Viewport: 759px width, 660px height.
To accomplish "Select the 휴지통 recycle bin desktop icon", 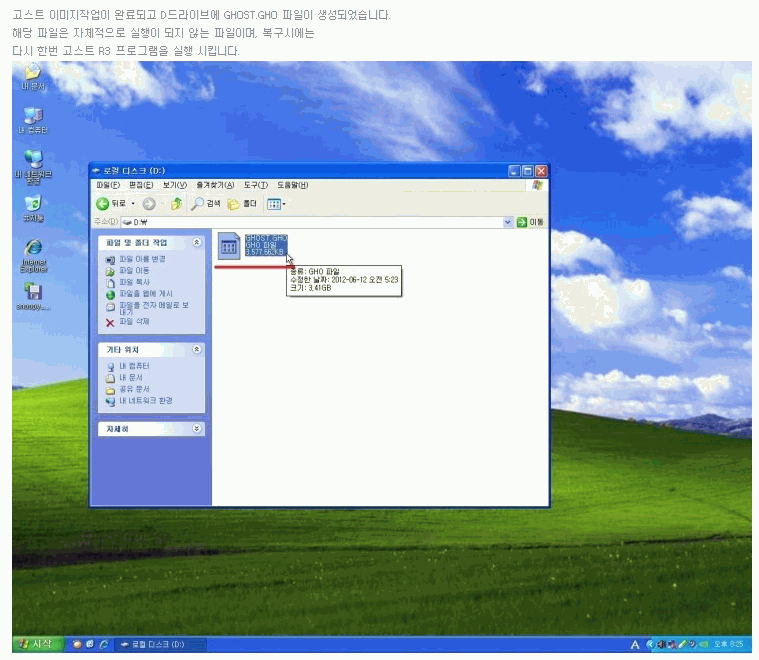I will tap(33, 208).
